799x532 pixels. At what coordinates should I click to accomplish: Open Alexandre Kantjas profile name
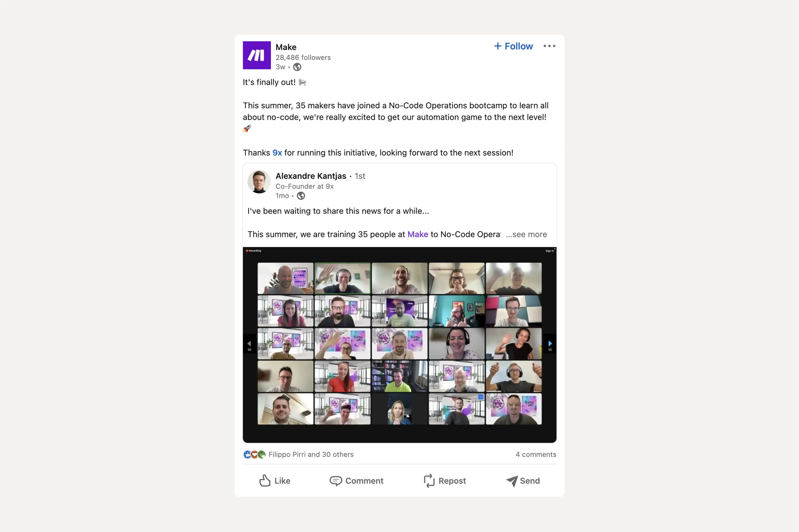311,176
